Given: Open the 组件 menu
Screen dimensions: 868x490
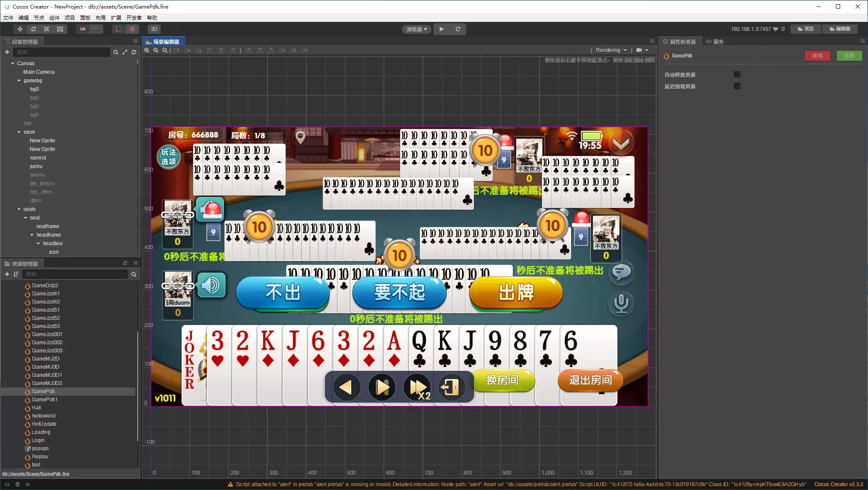Looking at the screenshot, I should coord(54,18).
